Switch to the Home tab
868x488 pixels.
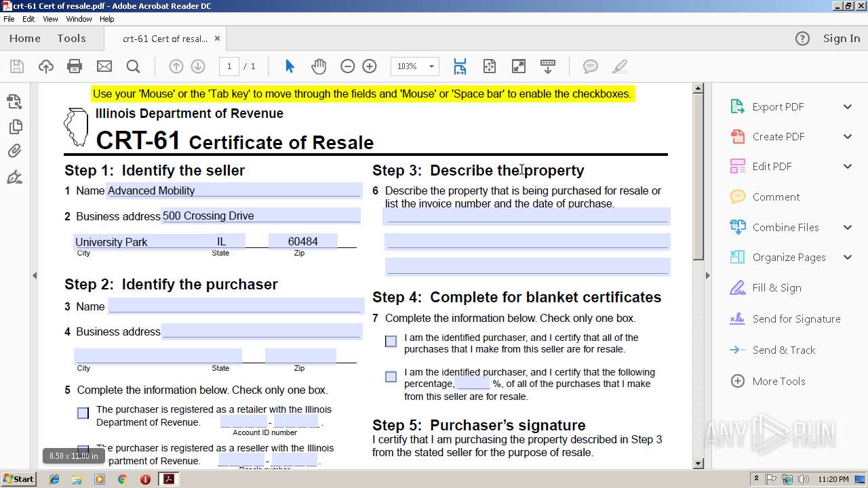[x=25, y=39]
